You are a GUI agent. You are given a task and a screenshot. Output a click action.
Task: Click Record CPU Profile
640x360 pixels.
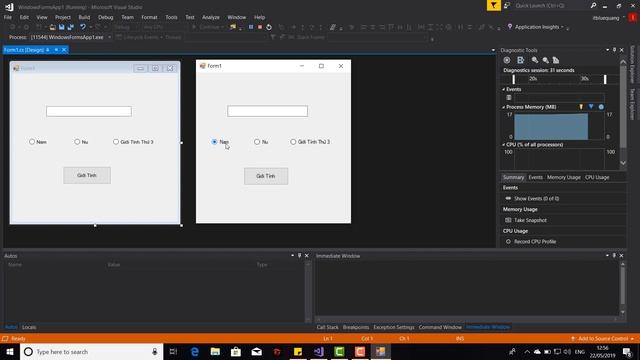tap(535, 241)
